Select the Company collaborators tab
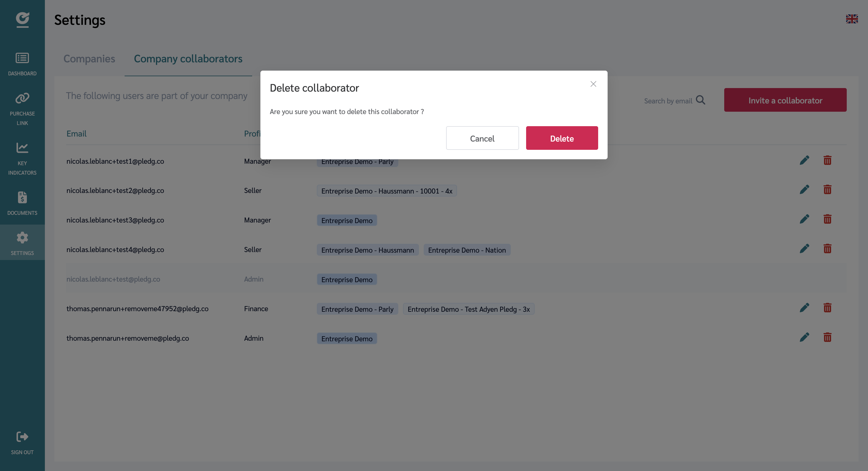This screenshot has height=471, width=868. click(188, 59)
